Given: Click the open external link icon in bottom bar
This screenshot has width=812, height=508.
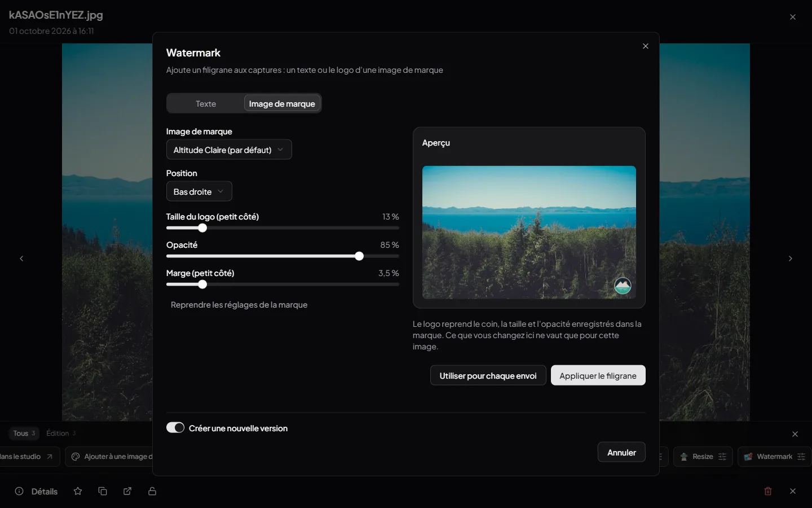Looking at the screenshot, I should (x=127, y=491).
